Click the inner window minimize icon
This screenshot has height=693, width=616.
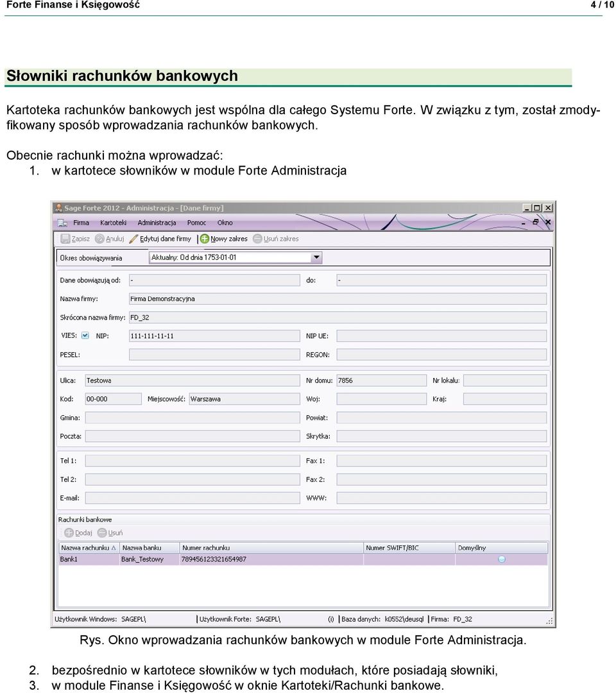tap(524, 223)
